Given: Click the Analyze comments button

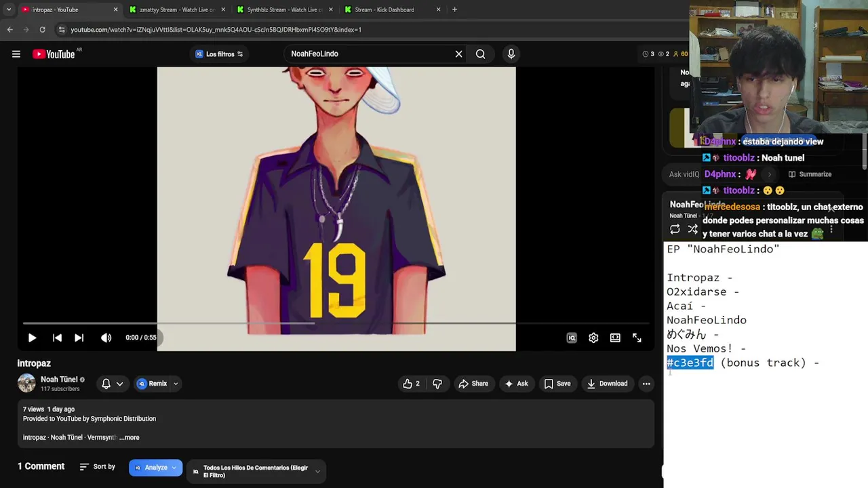Looking at the screenshot, I should click(x=155, y=468).
